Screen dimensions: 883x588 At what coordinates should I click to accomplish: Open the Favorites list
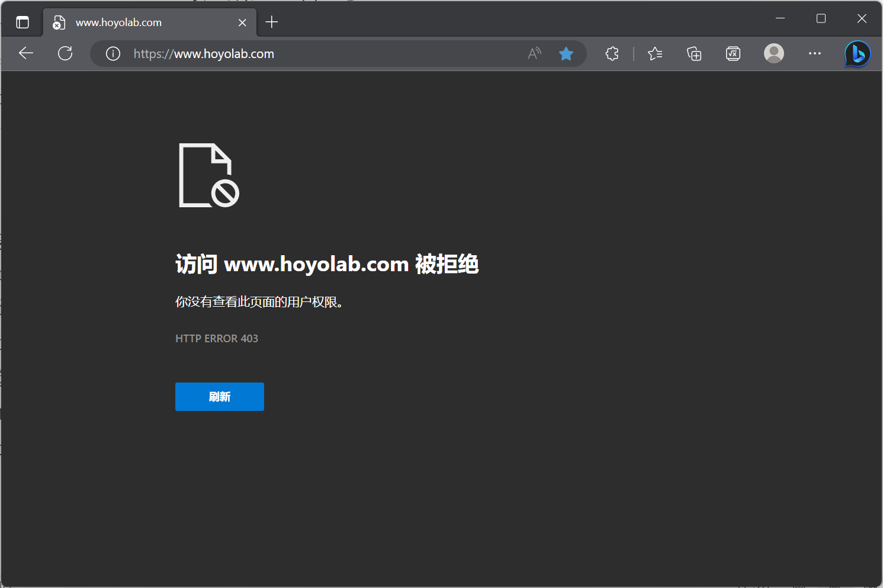coord(655,54)
